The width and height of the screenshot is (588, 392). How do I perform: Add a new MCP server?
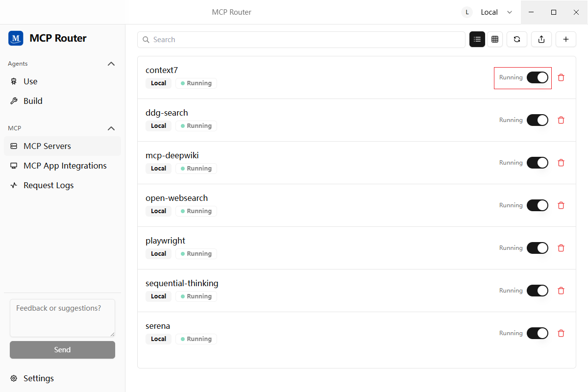[x=566, y=40]
